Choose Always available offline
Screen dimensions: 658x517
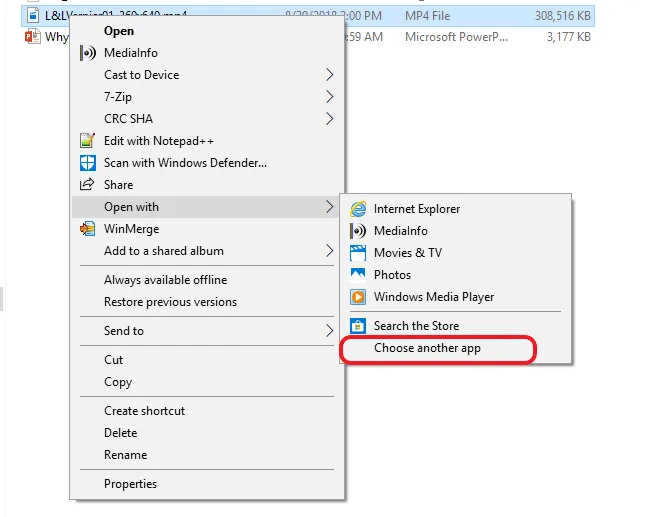click(207, 280)
